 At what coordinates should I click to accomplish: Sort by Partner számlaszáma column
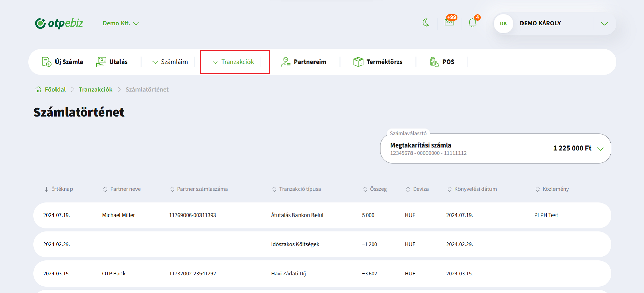coord(199,189)
